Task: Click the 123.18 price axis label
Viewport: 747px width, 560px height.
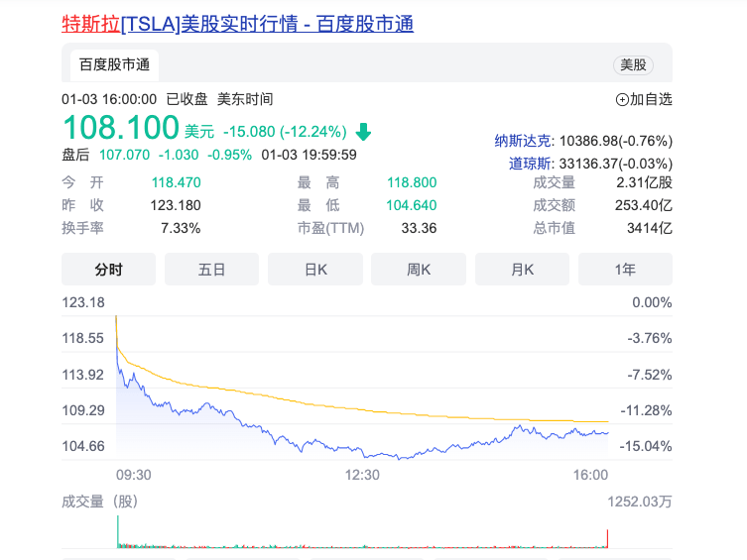Action: coord(83,302)
